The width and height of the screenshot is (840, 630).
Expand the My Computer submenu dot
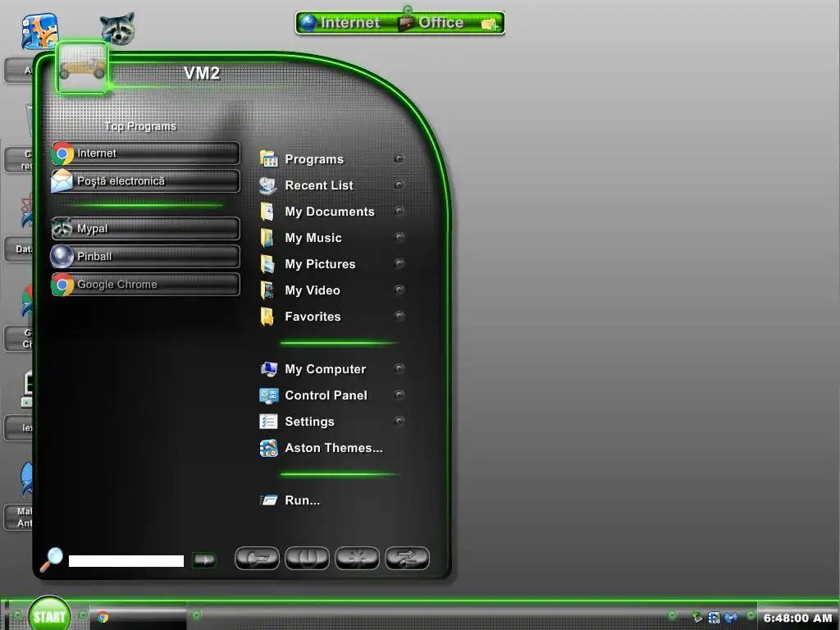tap(399, 368)
